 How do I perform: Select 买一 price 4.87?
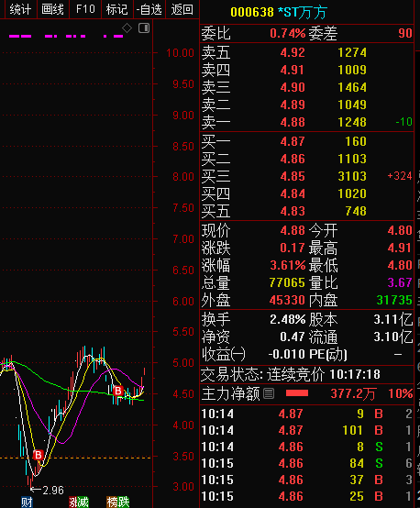tap(293, 141)
